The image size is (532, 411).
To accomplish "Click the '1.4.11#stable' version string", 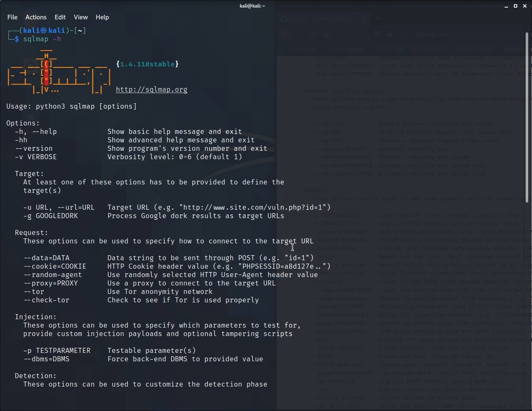I will pos(147,64).
